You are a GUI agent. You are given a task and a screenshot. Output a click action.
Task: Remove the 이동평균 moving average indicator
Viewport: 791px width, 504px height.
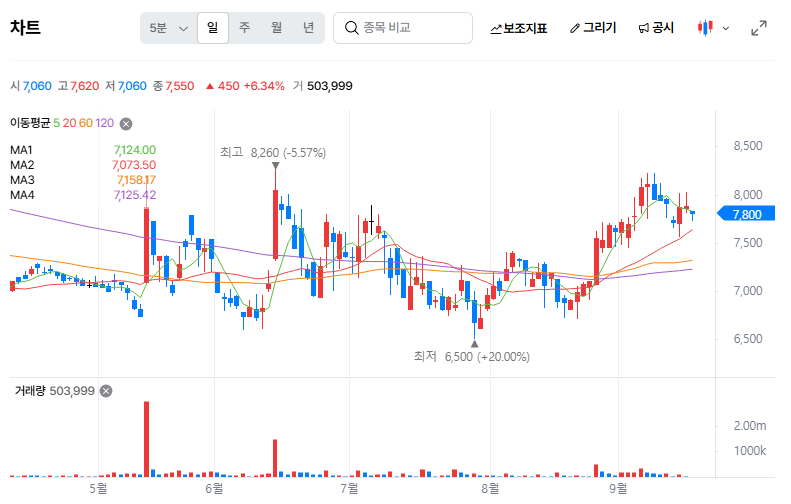tap(126, 124)
